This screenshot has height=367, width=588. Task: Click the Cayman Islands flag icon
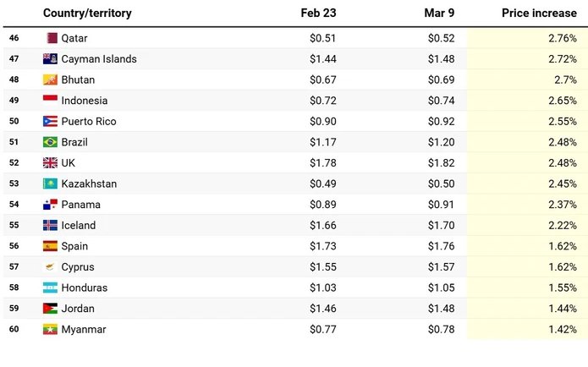point(51,59)
